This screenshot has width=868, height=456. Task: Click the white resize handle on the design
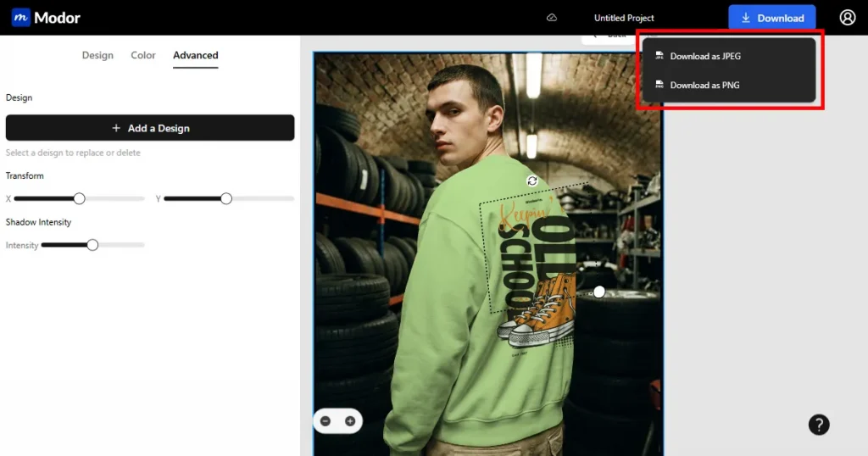(599, 292)
